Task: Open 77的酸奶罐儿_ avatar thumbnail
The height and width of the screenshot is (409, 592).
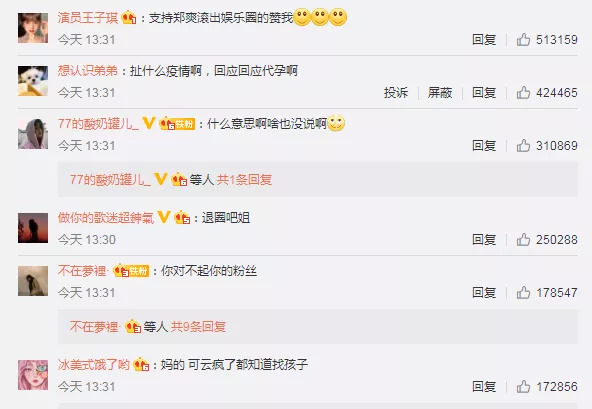Action: click(33, 134)
